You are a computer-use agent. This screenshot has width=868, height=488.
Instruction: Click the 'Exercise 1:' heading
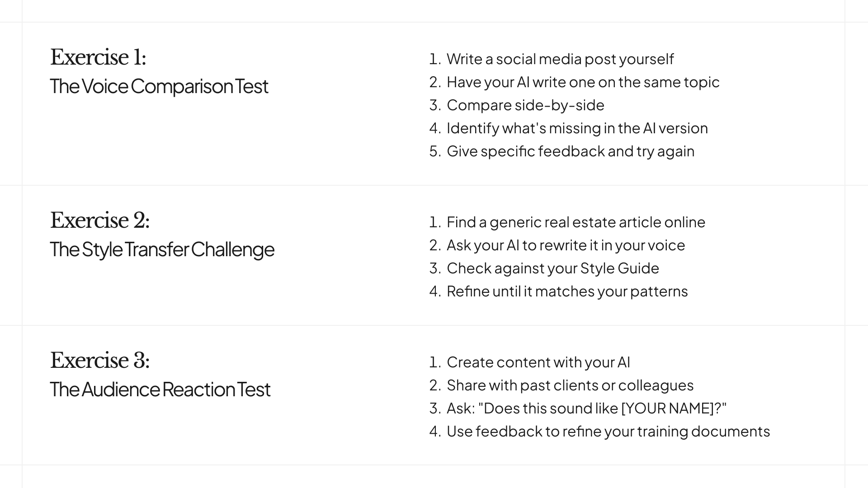tap(98, 57)
